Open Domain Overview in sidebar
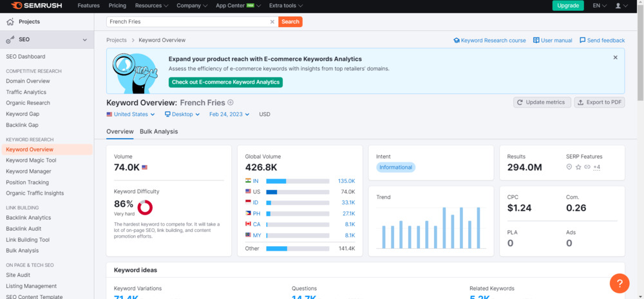This screenshot has height=299, width=644. 28,81
